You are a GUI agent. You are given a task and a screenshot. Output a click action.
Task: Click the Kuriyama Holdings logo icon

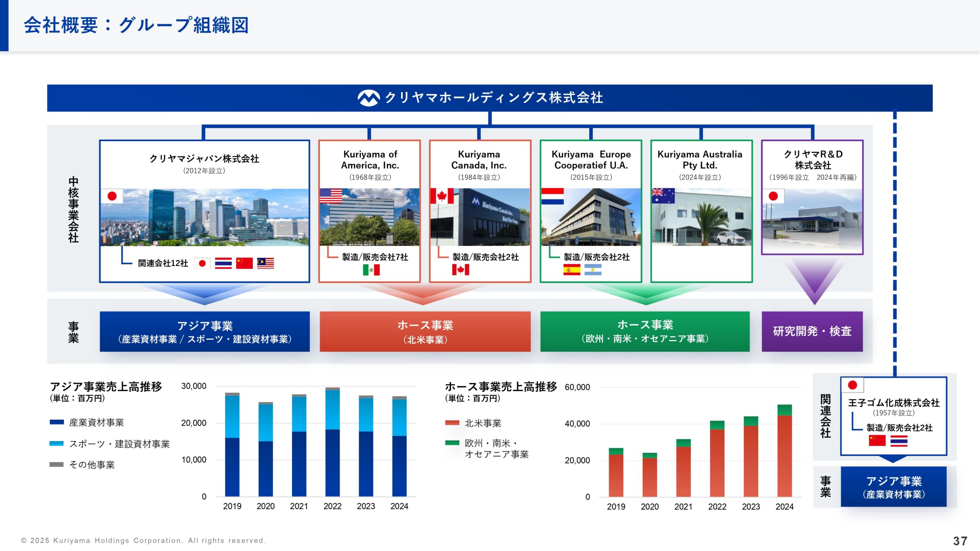click(x=368, y=98)
